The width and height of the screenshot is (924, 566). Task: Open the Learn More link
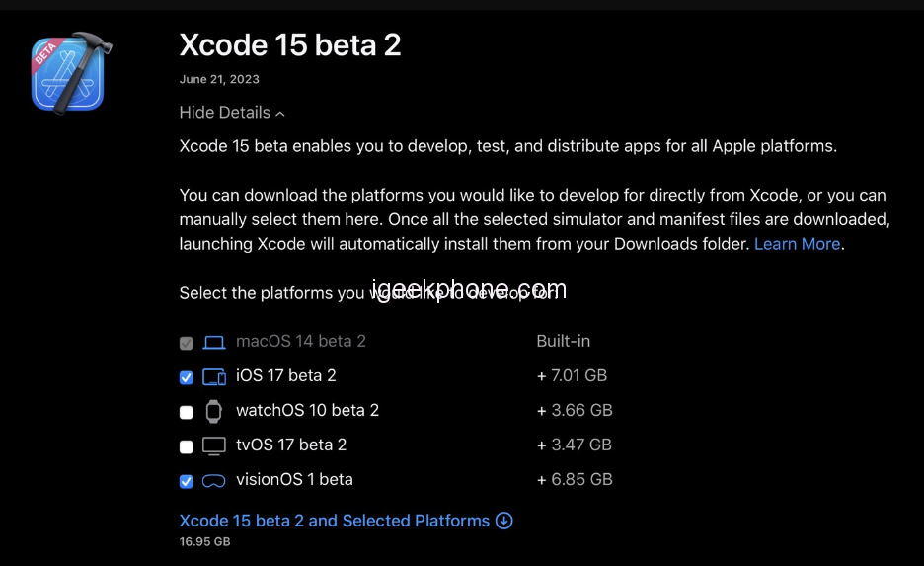(x=797, y=244)
